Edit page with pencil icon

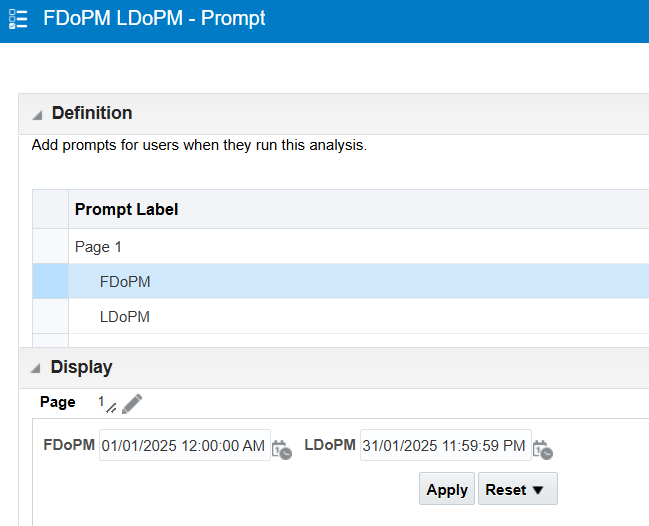(x=132, y=404)
